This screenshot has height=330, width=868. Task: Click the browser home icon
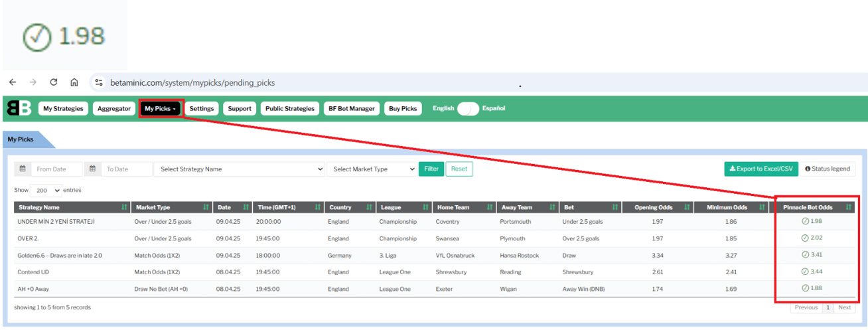(74, 82)
